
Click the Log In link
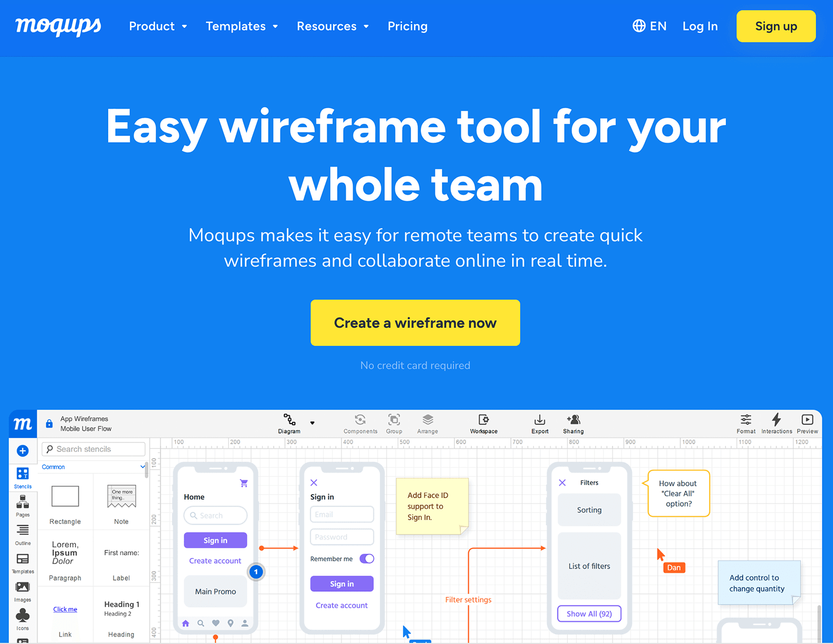point(700,26)
